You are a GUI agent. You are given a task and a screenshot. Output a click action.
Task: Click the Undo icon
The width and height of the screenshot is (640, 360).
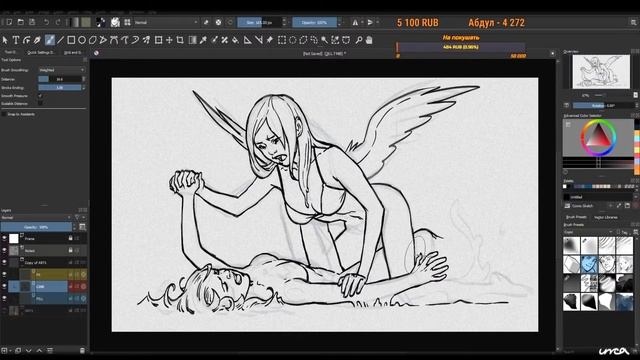(46, 22)
